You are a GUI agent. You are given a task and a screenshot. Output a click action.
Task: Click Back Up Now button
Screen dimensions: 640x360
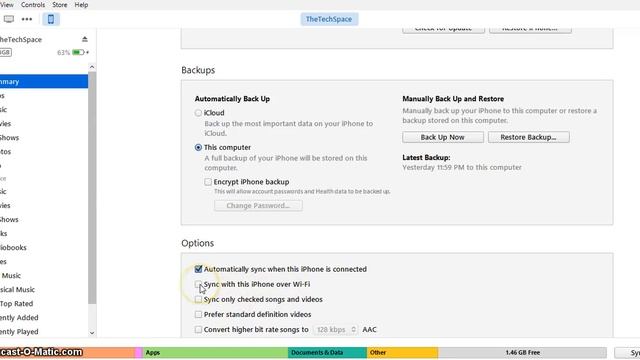(443, 137)
